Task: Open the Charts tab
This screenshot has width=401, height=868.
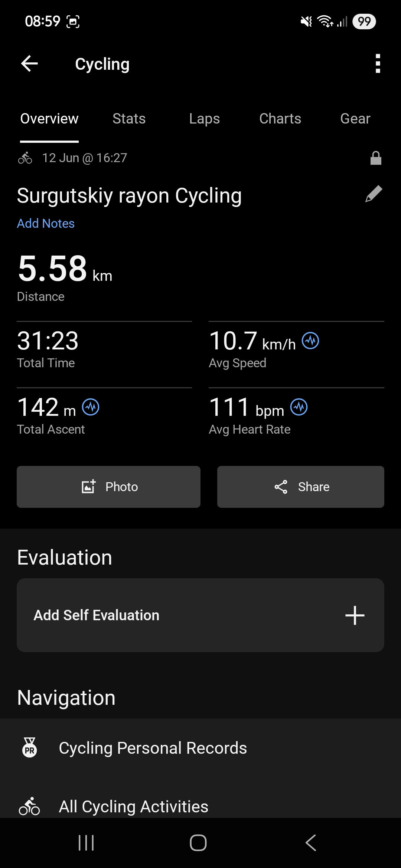Action: (280, 119)
